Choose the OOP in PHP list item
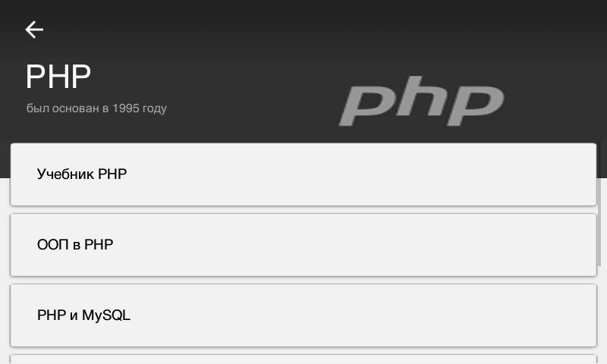Viewport: 607px width, 364px height. (x=303, y=245)
